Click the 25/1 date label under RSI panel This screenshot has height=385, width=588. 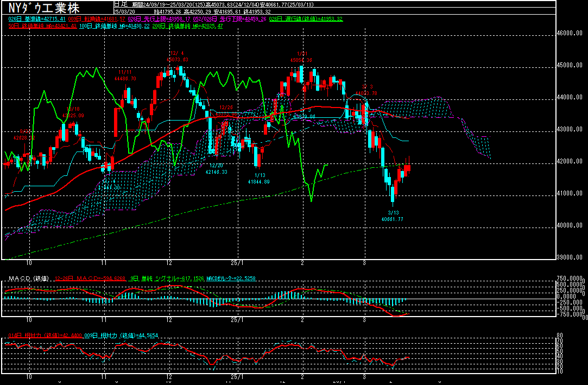237,377
